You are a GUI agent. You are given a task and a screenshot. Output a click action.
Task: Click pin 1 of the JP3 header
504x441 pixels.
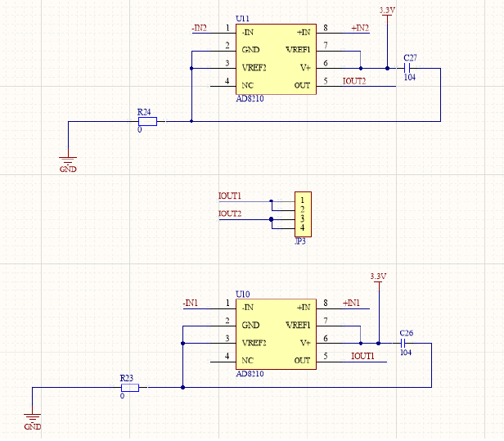[302, 200]
